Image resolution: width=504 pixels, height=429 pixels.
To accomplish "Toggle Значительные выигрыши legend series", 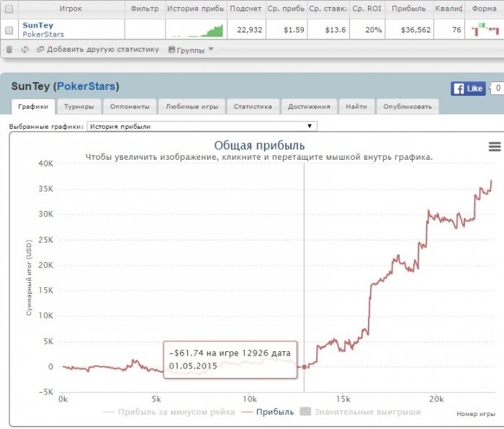I will tap(360, 412).
